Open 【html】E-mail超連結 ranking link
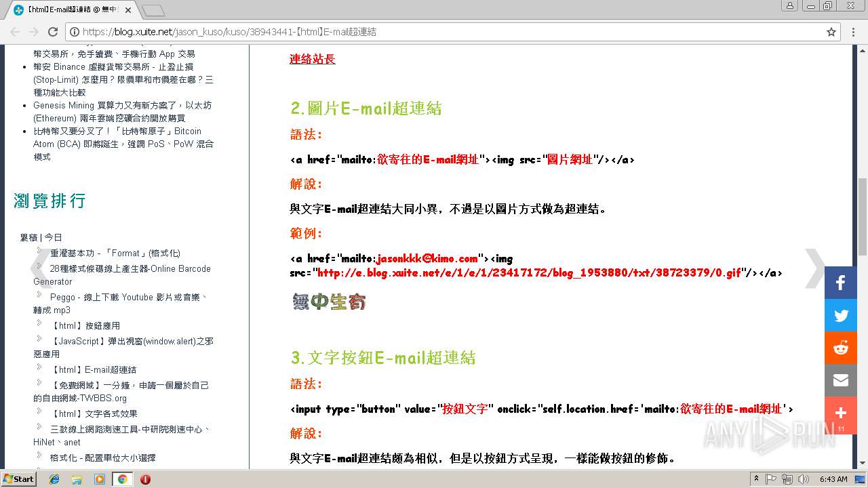The image size is (868, 488). click(94, 369)
